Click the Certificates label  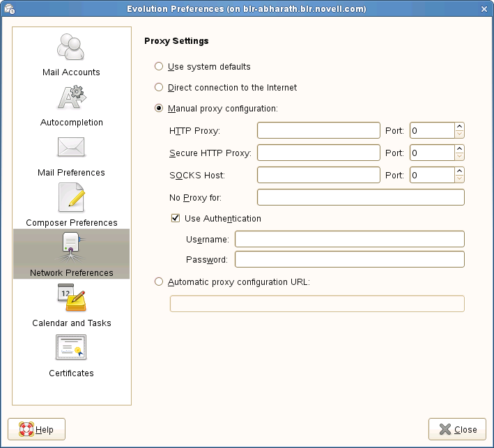click(x=71, y=373)
